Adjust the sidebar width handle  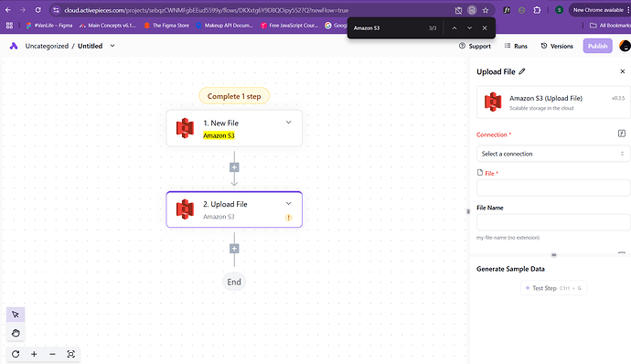[468, 211]
